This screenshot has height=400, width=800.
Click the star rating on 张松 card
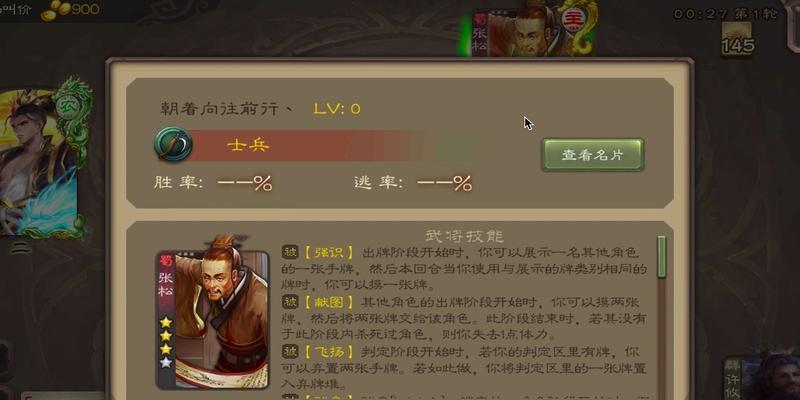click(166, 342)
